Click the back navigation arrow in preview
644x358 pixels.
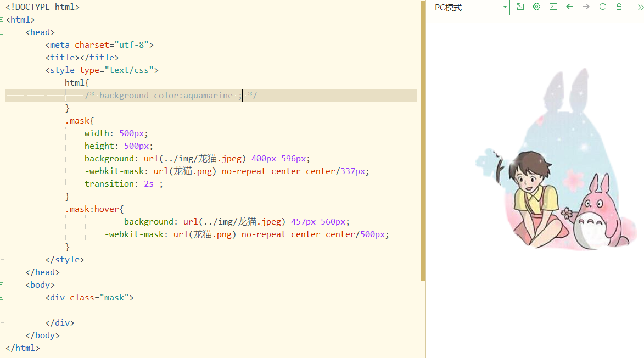point(569,7)
